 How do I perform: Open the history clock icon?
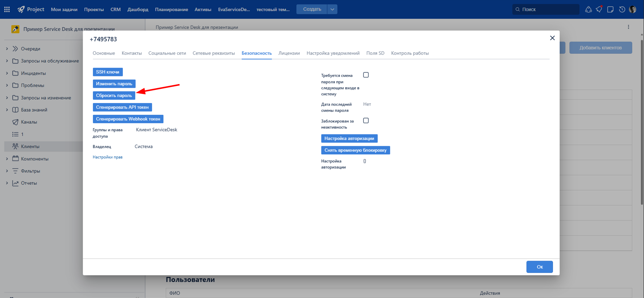click(622, 10)
